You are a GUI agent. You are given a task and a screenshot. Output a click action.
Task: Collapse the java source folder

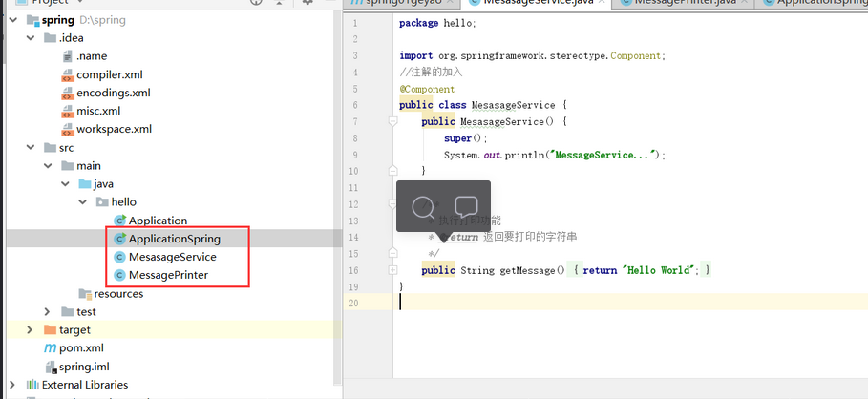(66, 184)
